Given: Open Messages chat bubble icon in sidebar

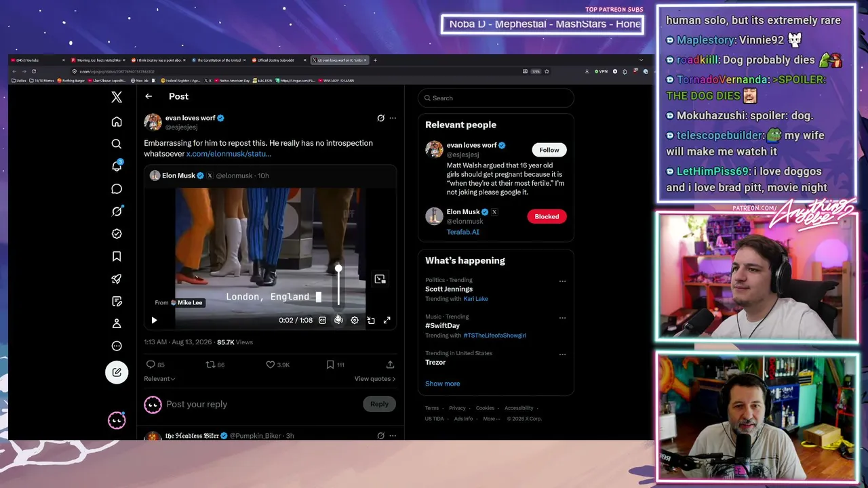Looking at the screenshot, I should 117,189.
